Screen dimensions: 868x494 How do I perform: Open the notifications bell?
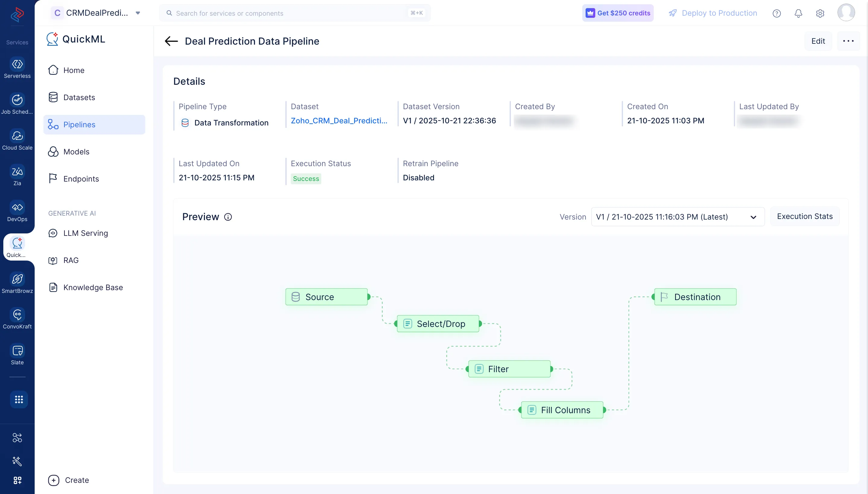coord(798,13)
